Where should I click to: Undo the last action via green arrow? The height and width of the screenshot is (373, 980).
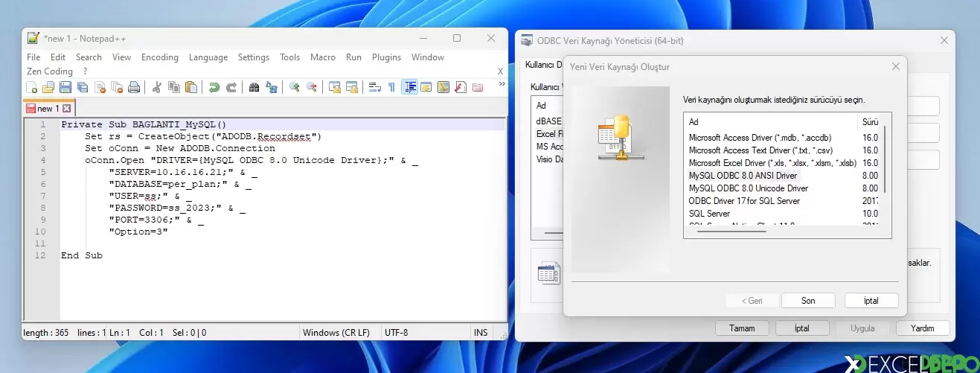click(x=214, y=87)
